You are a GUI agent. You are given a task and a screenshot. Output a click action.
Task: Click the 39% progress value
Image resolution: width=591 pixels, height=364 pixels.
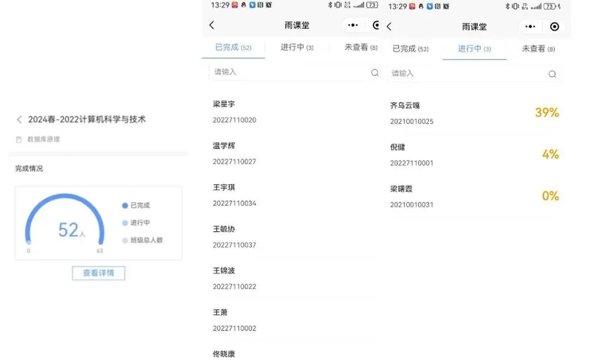coord(547,112)
